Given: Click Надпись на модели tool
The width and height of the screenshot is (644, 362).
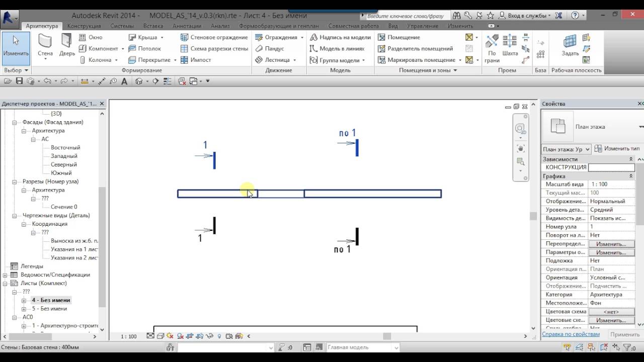Looking at the screenshot, I should [340, 37].
